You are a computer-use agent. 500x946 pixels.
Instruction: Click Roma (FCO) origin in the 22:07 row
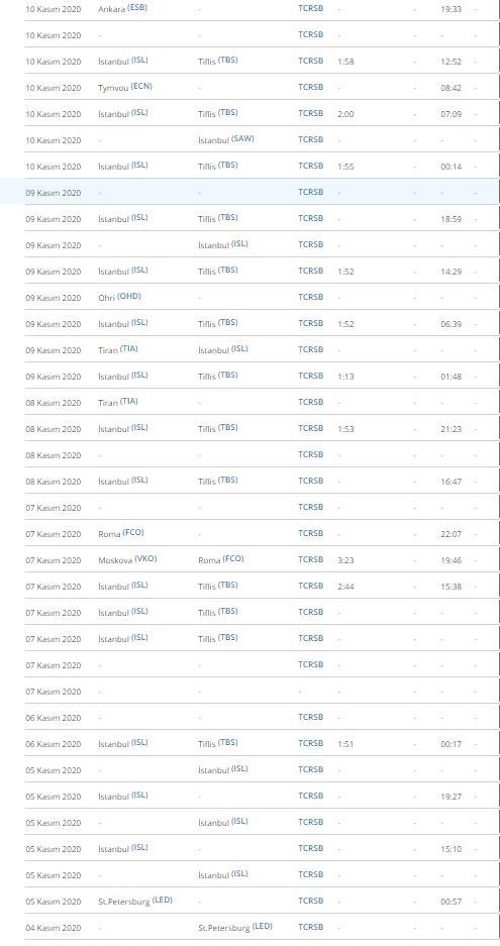pyautogui.click(x=121, y=533)
